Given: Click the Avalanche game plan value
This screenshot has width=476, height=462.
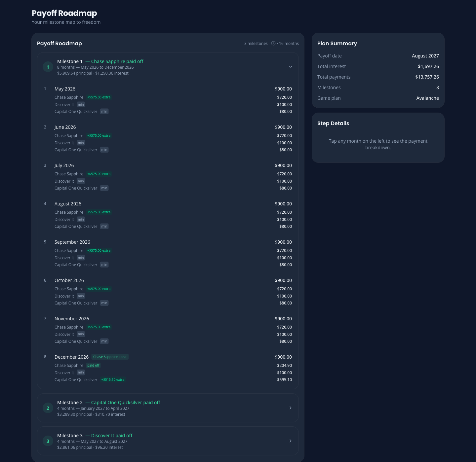Looking at the screenshot, I should pyautogui.click(x=428, y=98).
